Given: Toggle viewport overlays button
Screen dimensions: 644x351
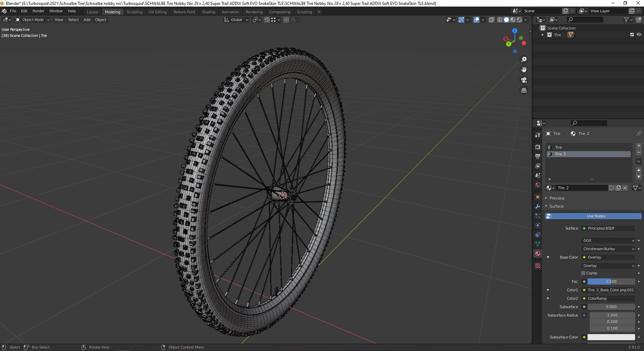Looking at the screenshot, I should [476, 20].
